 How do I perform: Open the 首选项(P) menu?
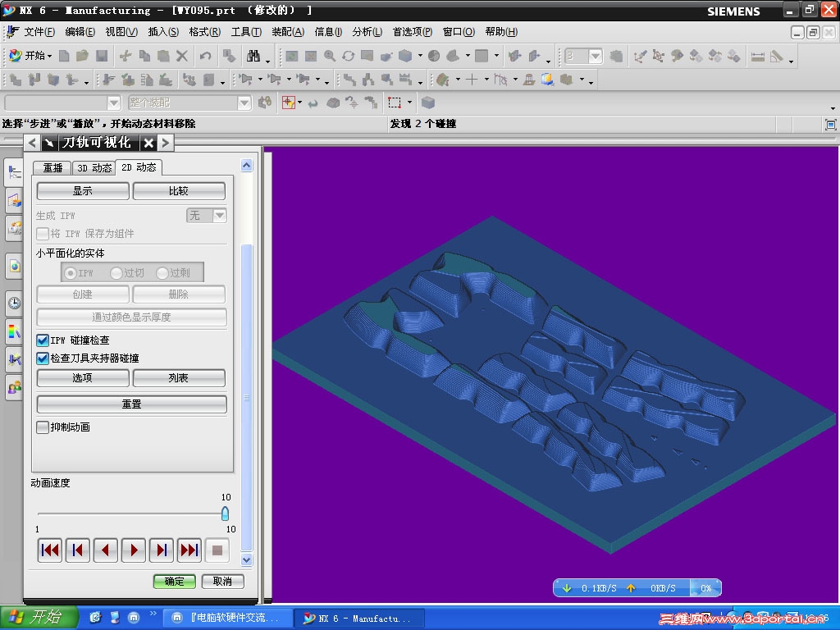tap(413, 32)
